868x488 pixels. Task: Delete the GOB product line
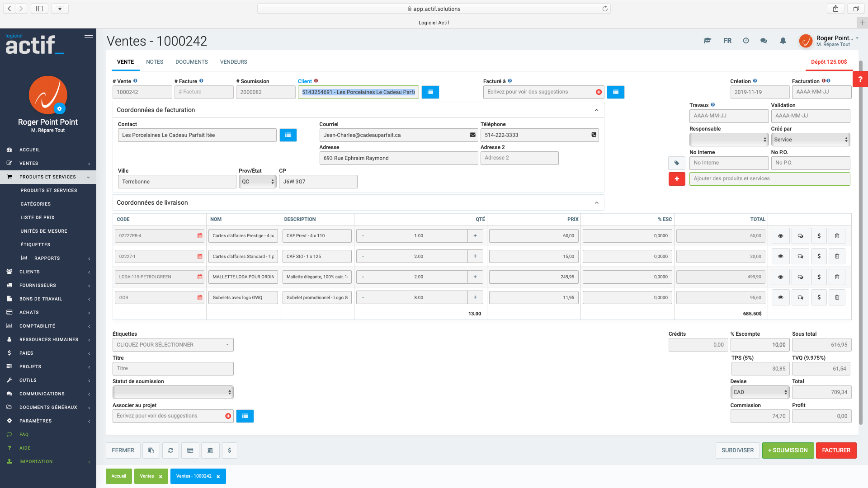point(837,297)
